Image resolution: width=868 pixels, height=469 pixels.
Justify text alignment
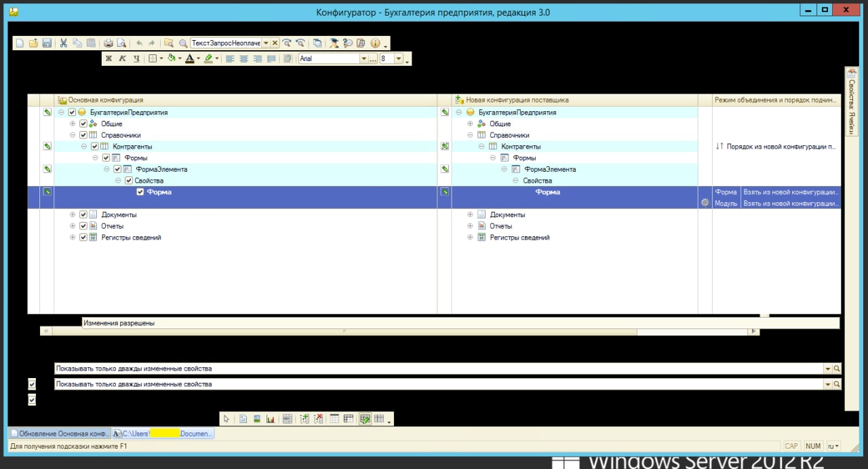pos(271,58)
